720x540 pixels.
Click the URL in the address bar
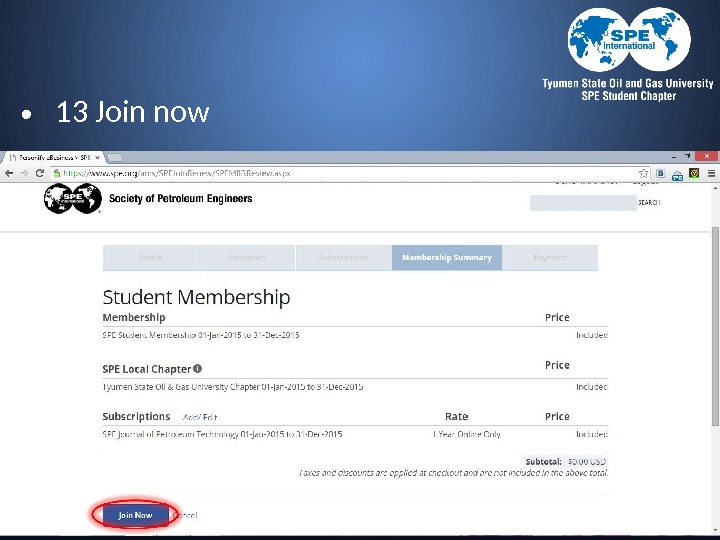coord(177,174)
